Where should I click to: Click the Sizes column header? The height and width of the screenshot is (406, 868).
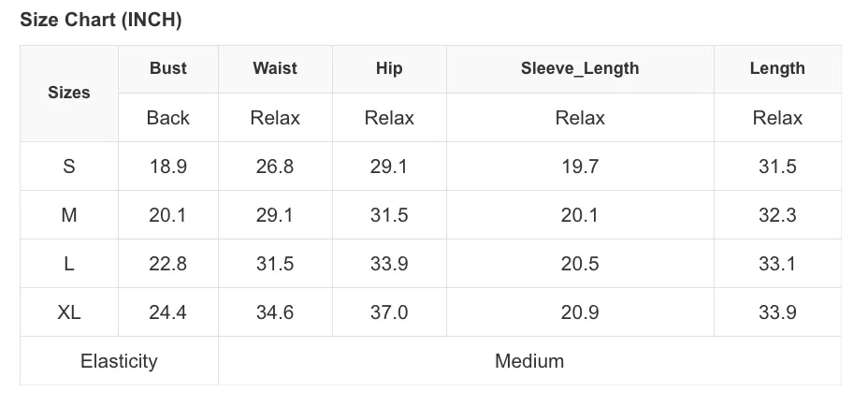click(x=69, y=93)
